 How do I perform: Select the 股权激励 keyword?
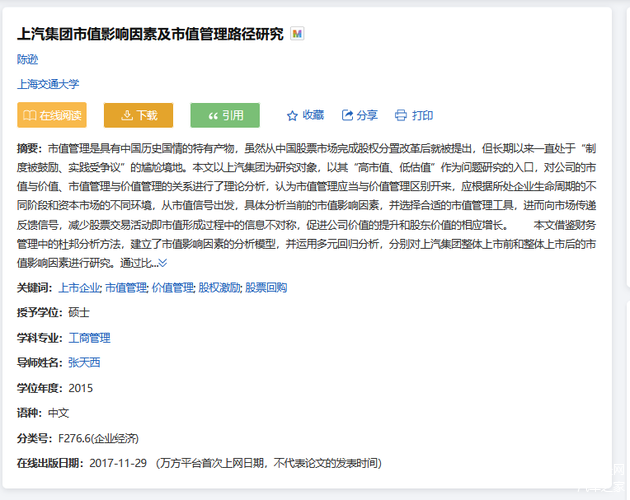point(219,288)
